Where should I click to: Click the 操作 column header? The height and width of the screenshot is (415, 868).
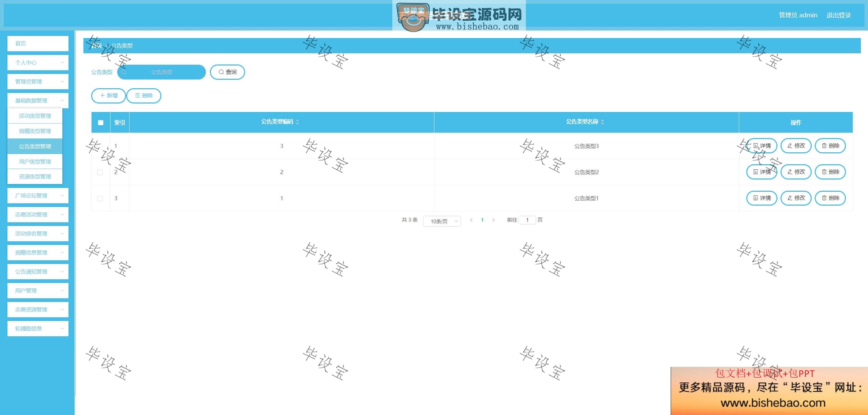(796, 122)
